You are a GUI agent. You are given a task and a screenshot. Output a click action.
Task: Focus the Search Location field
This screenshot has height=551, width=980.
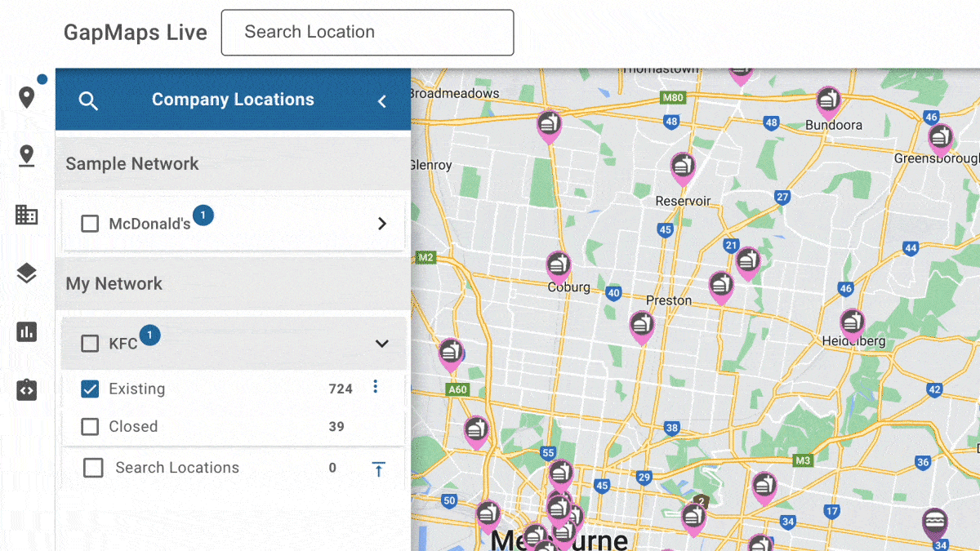pos(367,33)
